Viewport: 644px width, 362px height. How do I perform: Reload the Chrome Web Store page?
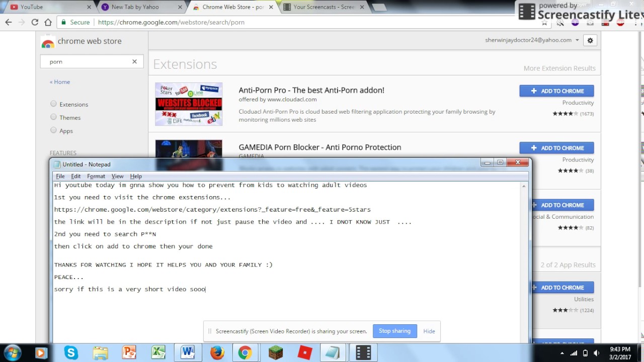click(x=35, y=22)
